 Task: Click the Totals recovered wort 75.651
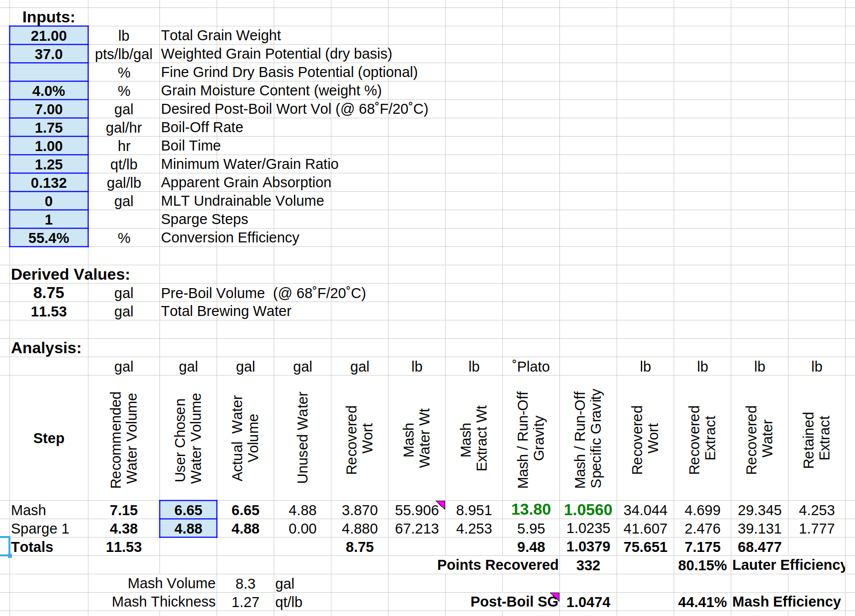click(645, 547)
